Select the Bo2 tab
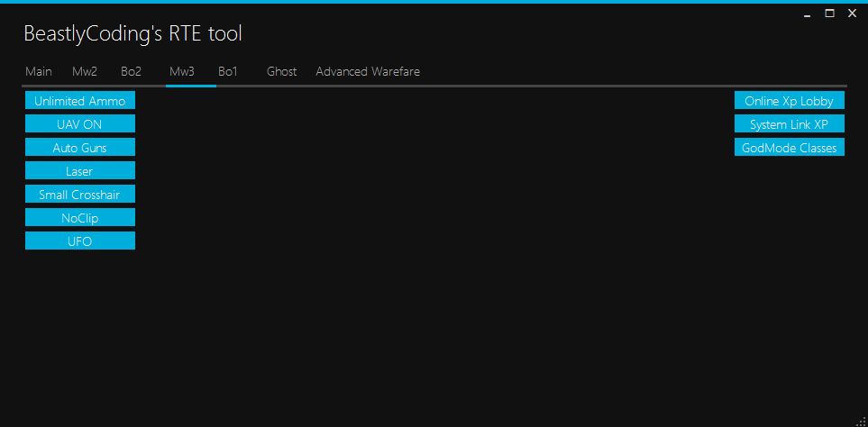Screen dimensions: 868x427 coord(132,71)
